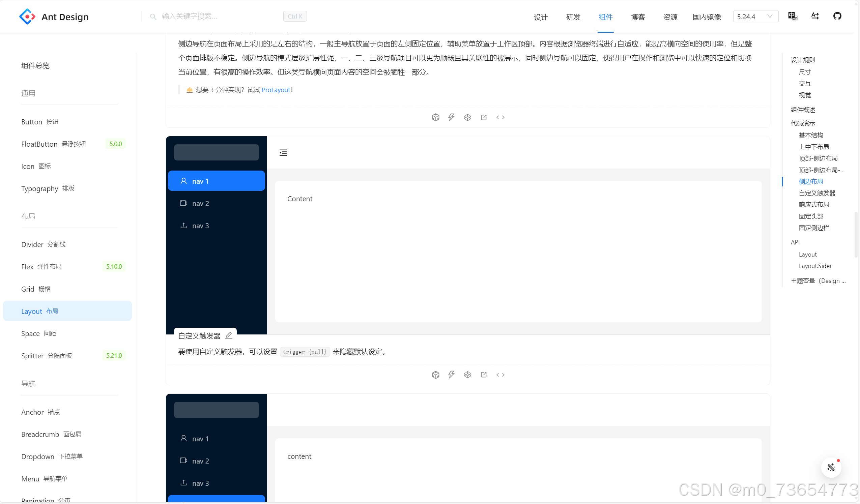Open first demo in new window
Viewport: 860px width, 504px height.
pos(484,117)
